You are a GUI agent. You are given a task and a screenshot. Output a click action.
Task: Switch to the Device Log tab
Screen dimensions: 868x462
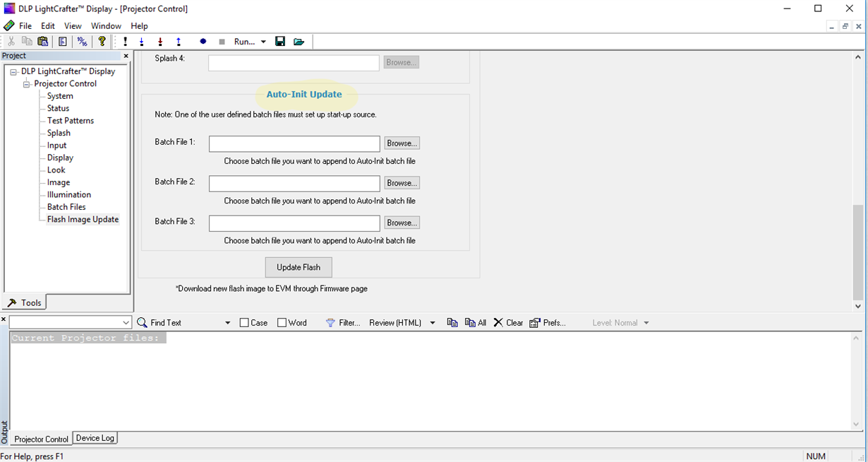[95, 438]
